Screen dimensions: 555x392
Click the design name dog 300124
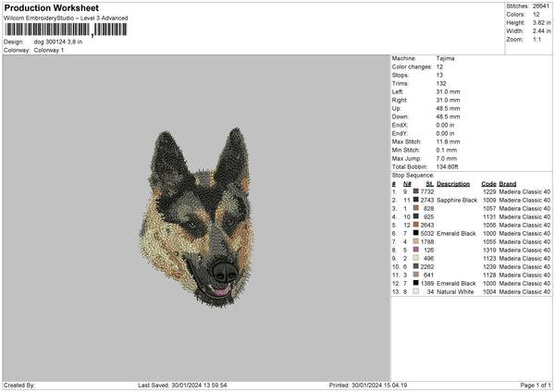coord(57,42)
